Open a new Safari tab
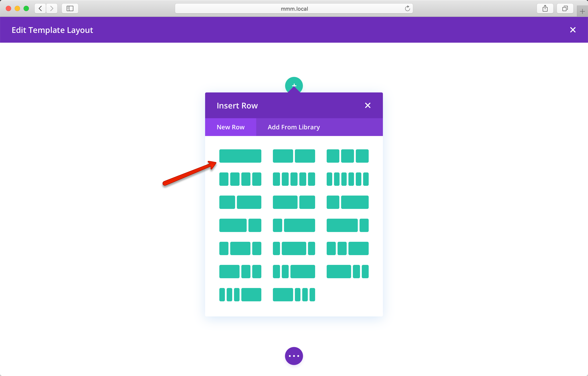 (582, 11)
